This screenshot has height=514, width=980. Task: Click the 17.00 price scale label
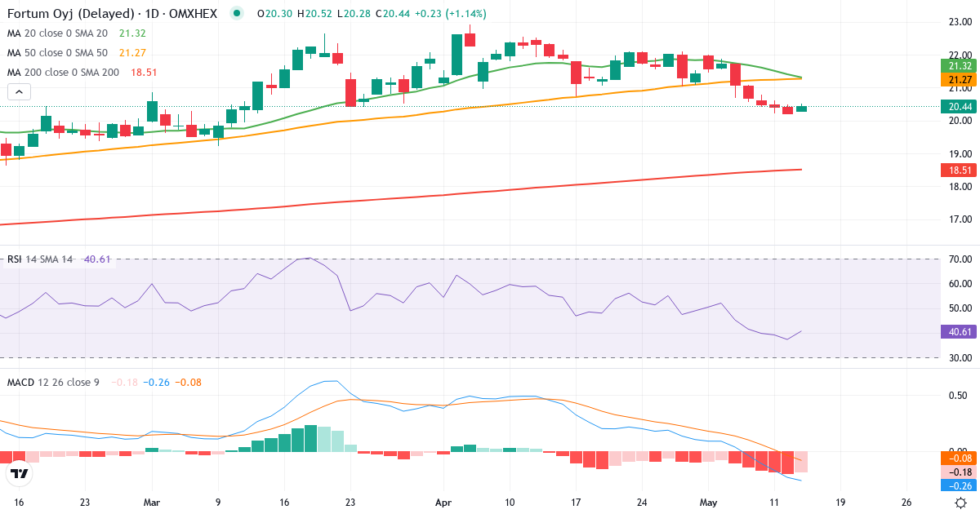pyautogui.click(x=959, y=219)
